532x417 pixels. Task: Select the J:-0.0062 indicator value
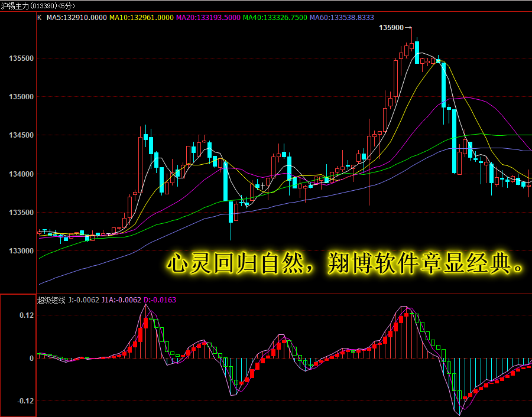click(x=84, y=300)
